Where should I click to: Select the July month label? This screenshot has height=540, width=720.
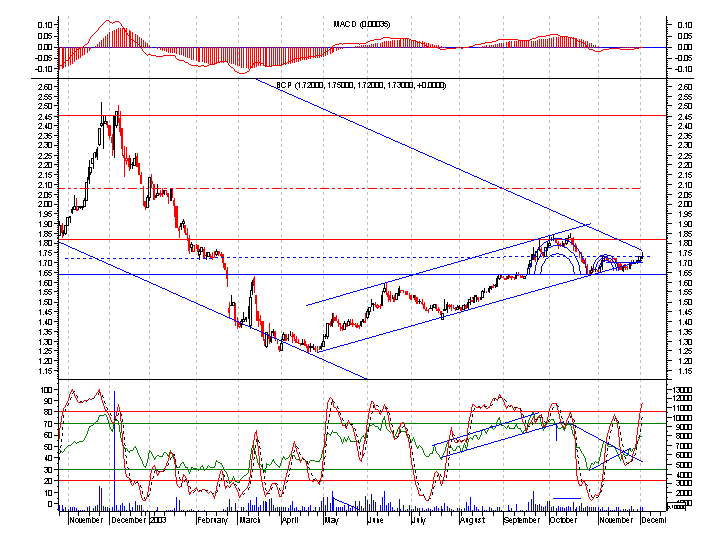point(418,520)
